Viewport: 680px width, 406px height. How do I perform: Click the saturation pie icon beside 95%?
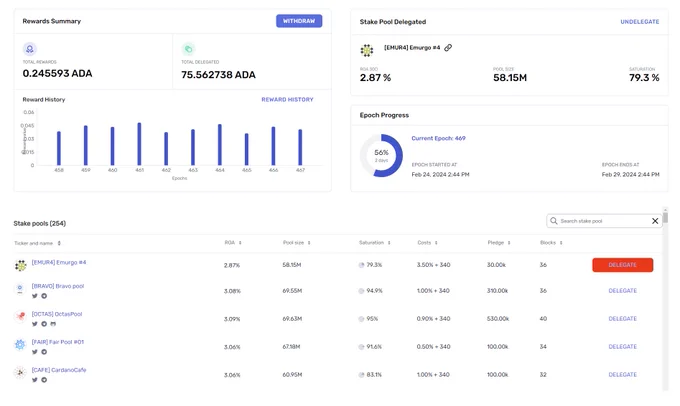click(x=361, y=319)
